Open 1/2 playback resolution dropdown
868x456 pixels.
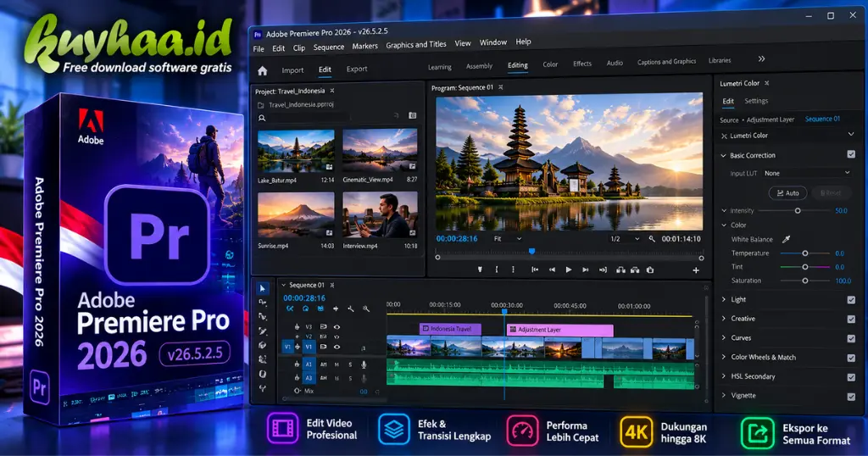coord(625,238)
